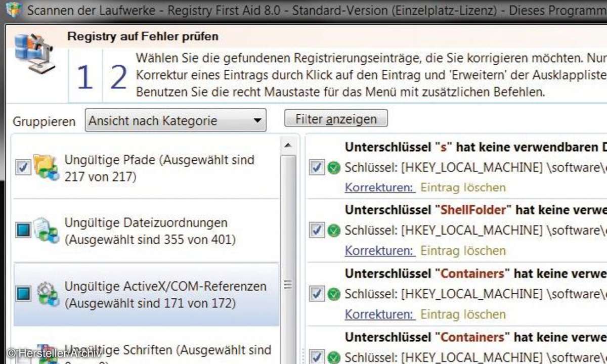This screenshot has width=607, height=364.
Task: Select the Unterschlüssel "ShellFolder" heading line
Action: click(x=475, y=210)
